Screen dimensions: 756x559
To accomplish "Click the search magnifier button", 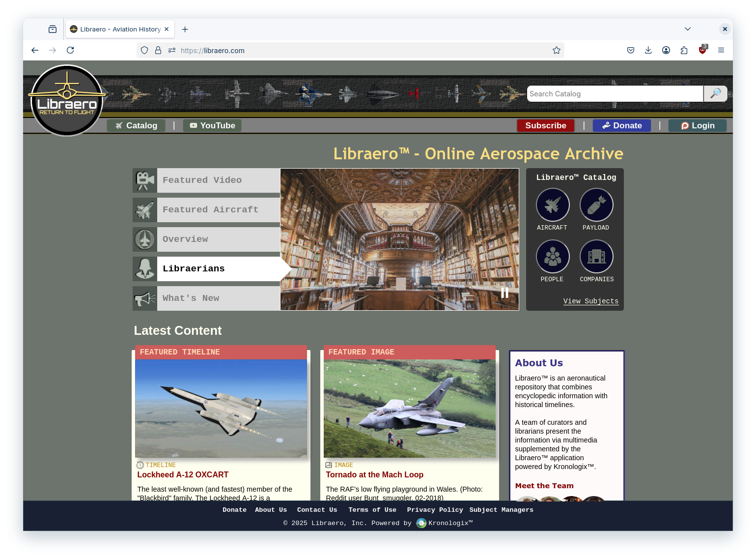I will [x=715, y=93].
